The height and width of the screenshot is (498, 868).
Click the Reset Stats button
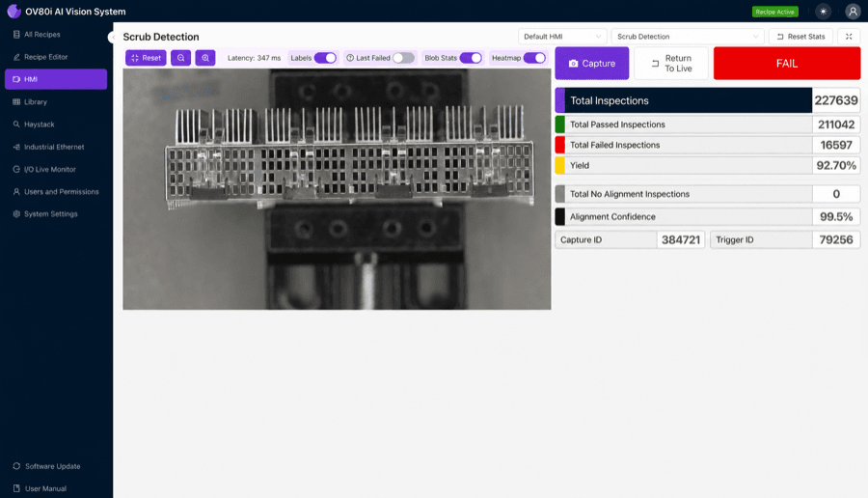coord(801,37)
